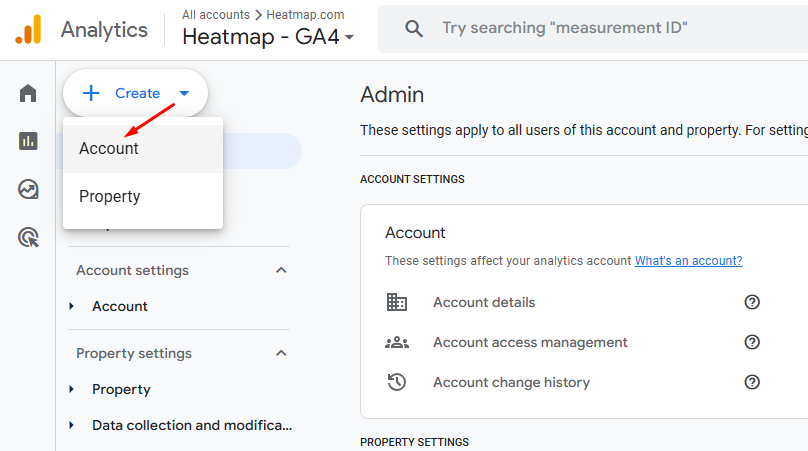Open the What's an account? link
The height and width of the screenshot is (451, 808).
click(688, 261)
